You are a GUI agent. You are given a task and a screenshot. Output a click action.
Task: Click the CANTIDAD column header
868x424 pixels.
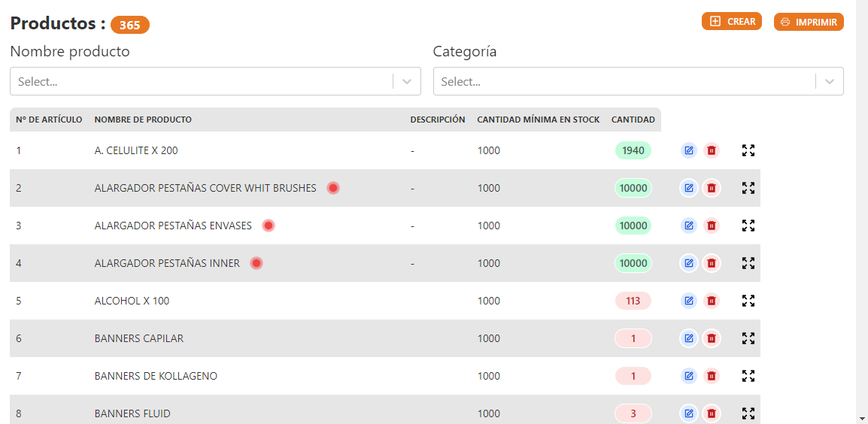click(633, 120)
